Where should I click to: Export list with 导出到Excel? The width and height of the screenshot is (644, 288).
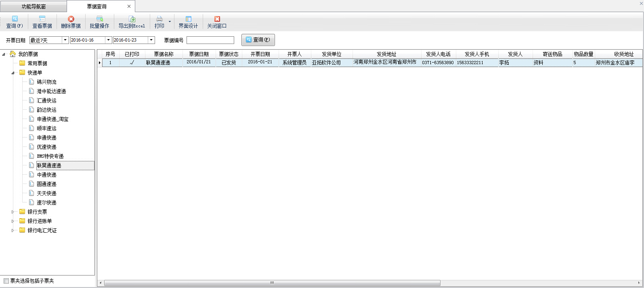132,19
